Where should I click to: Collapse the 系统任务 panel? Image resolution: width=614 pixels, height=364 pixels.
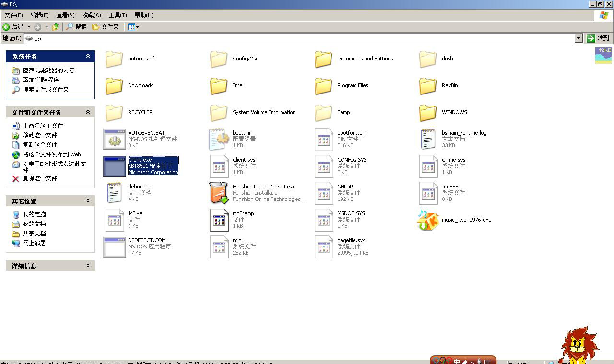[x=88, y=56]
